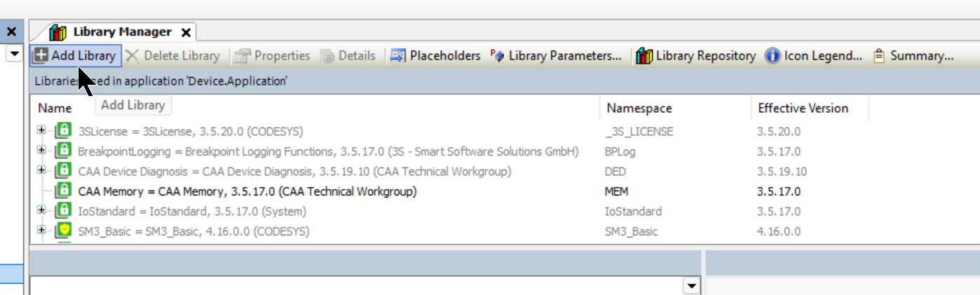Open the dropdown arrow in the lower pane
The height and width of the screenshot is (295, 980).
pyautogui.click(x=692, y=285)
